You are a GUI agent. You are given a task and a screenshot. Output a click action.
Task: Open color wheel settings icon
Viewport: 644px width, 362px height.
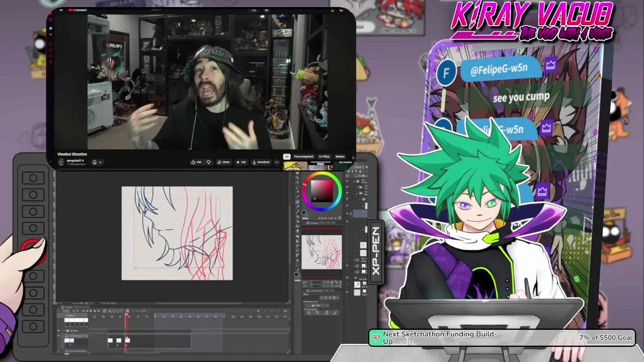coord(340,218)
